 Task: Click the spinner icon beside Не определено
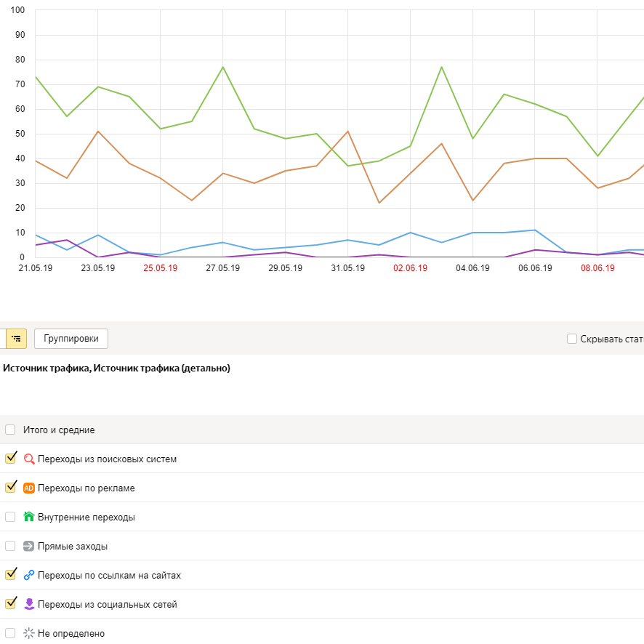coord(29,633)
